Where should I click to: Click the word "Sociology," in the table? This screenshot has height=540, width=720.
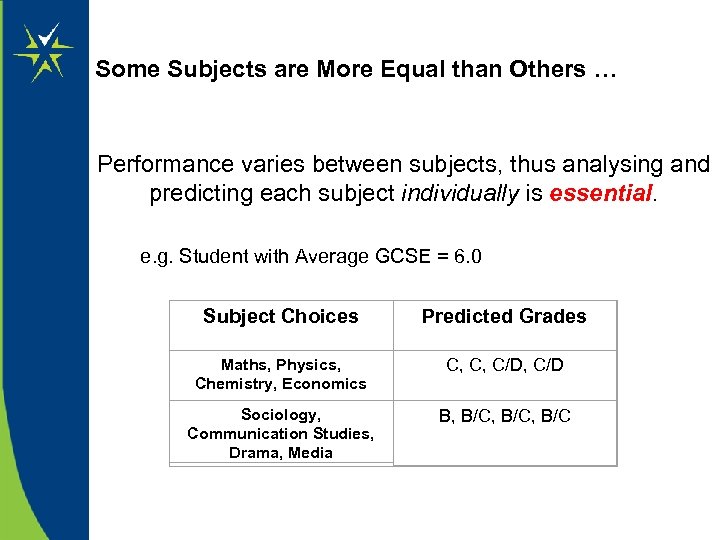coord(280,414)
